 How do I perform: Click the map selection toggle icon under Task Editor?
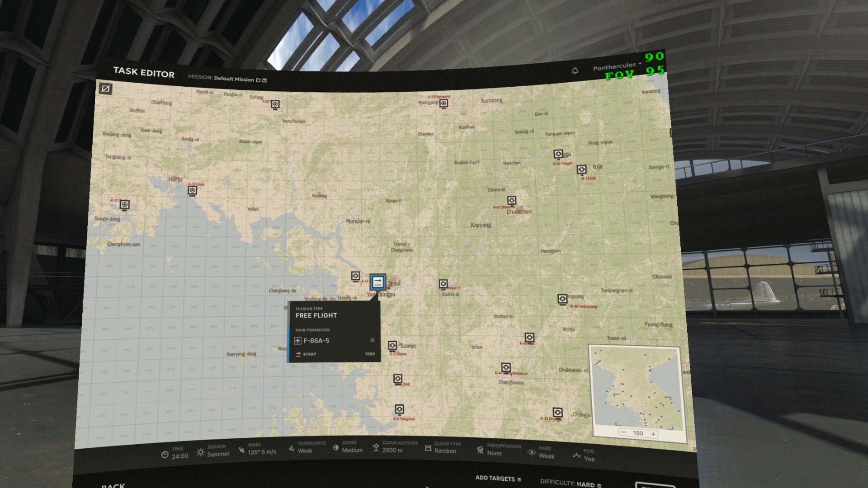pos(106,89)
